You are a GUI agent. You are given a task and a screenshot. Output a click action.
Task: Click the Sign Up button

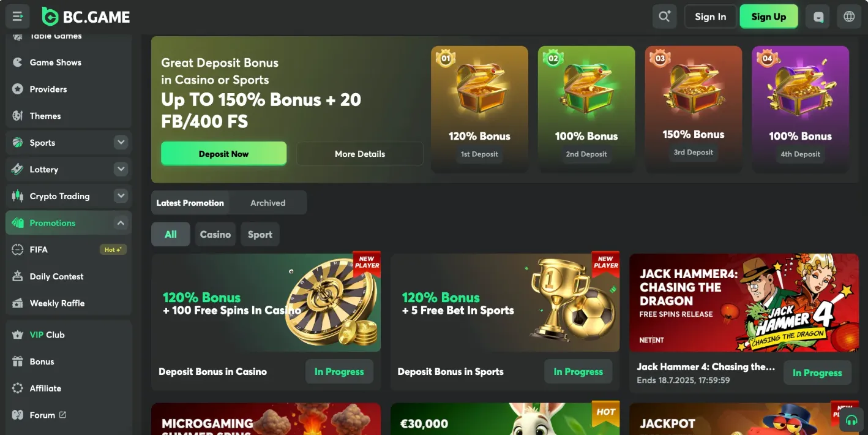[769, 17]
